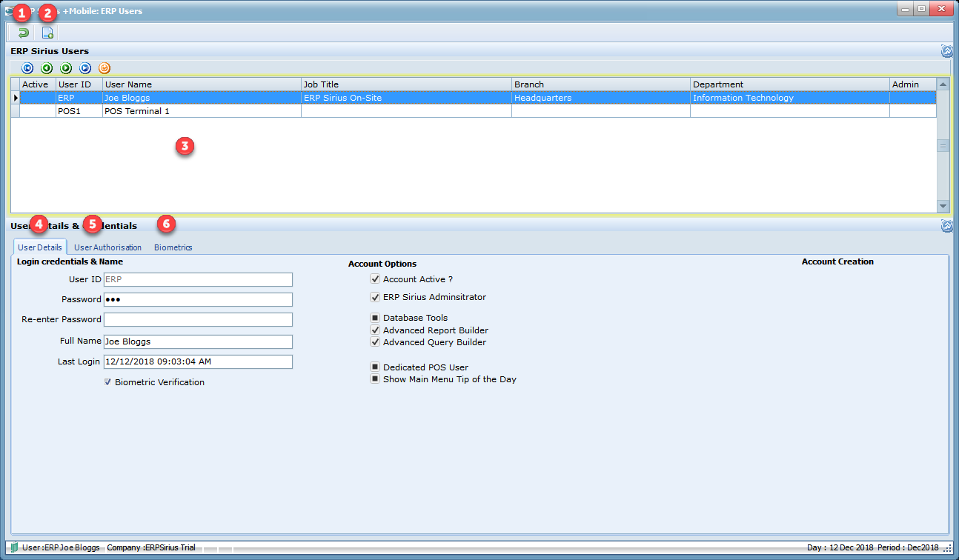Click the Active column header
This screenshot has width=959, height=560.
click(x=37, y=84)
